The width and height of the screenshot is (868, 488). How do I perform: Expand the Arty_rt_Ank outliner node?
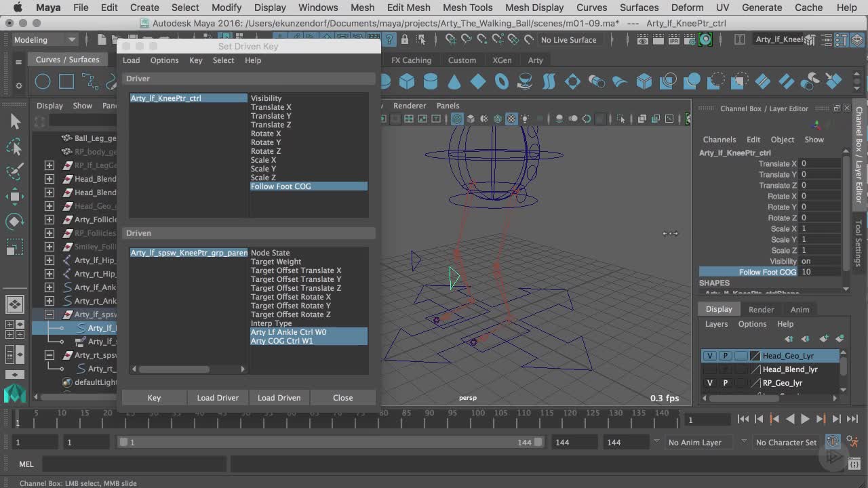pos(50,301)
